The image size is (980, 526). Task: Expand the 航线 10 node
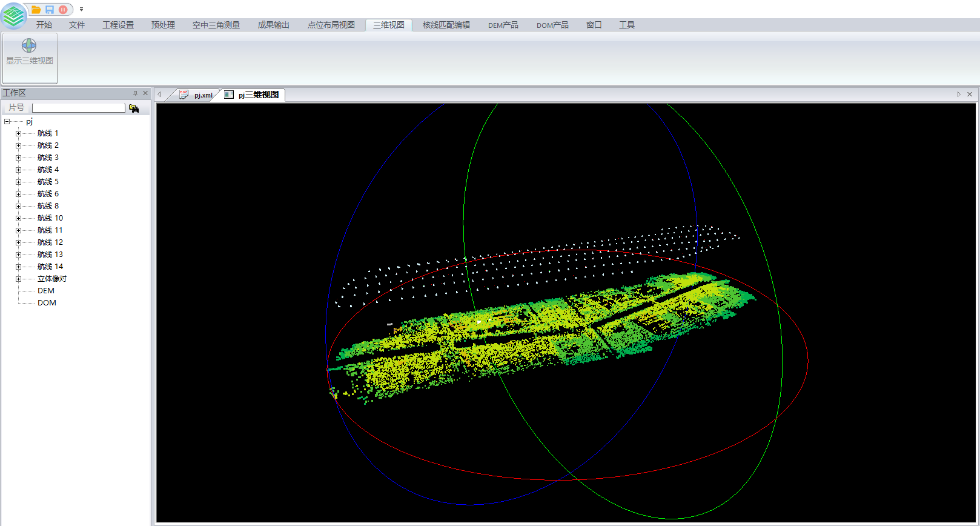click(x=18, y=218)
